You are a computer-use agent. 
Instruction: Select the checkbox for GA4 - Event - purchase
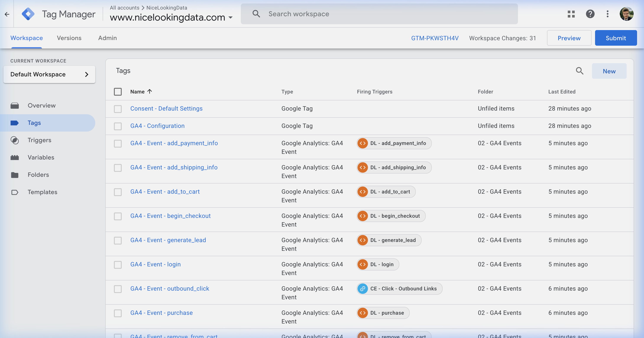(x=118, y=313)
